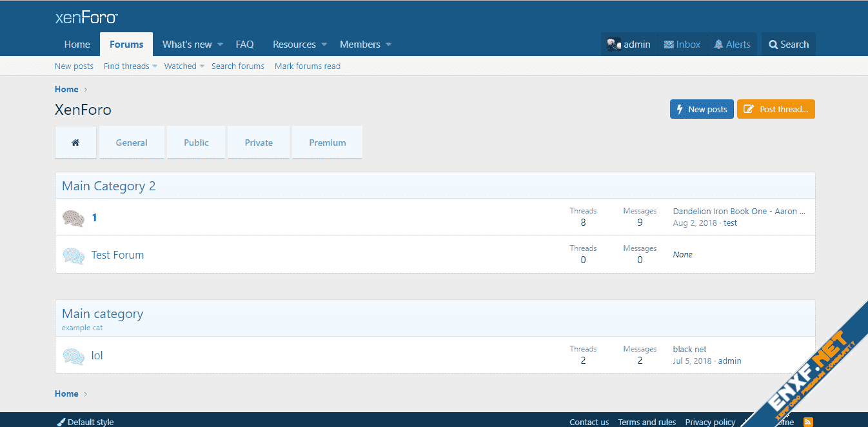Expand the What's new dropdown arrow

coord(220,45)
